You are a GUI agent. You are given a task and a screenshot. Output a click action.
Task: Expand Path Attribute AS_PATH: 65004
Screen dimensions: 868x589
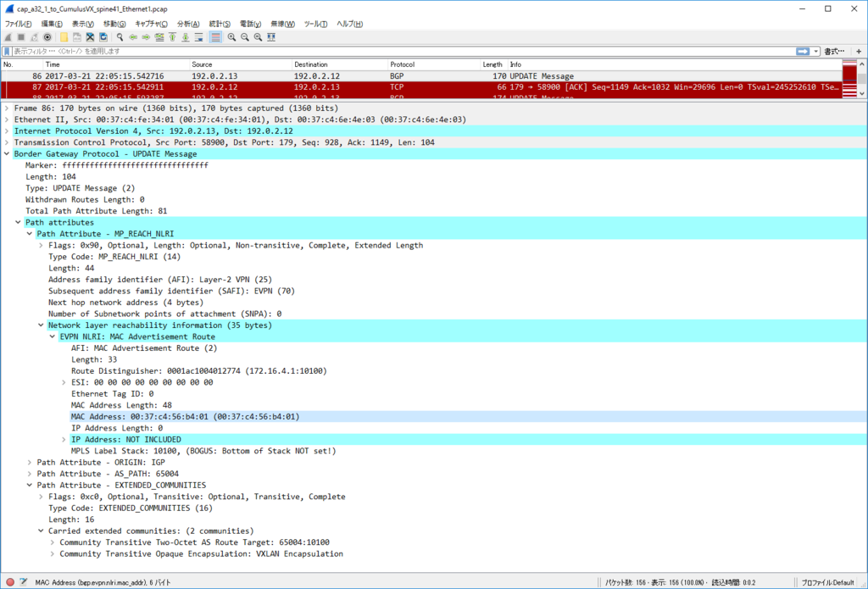pyautogui.click(x=30, y=474)
